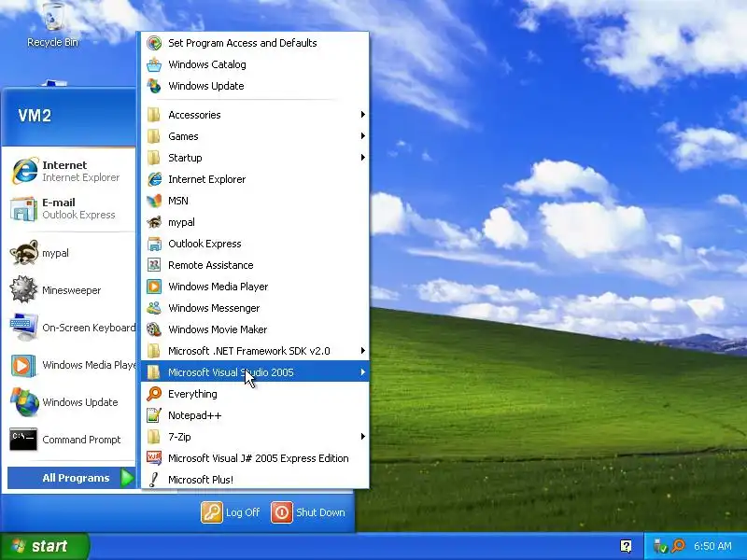The image size is (747, 560).
Task: Click the Outlook Express icon in All Programs list
Action: (x=154, y=244)
